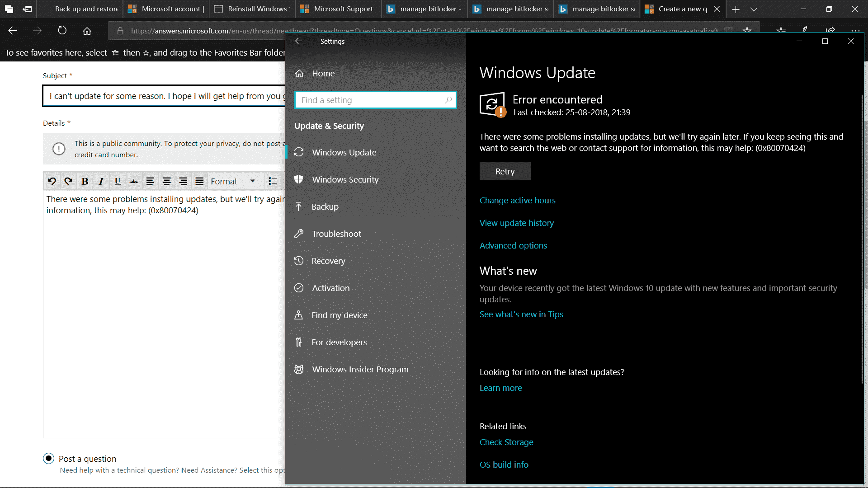Click the Subject text field
868x488 pixels.
(164, 96)
